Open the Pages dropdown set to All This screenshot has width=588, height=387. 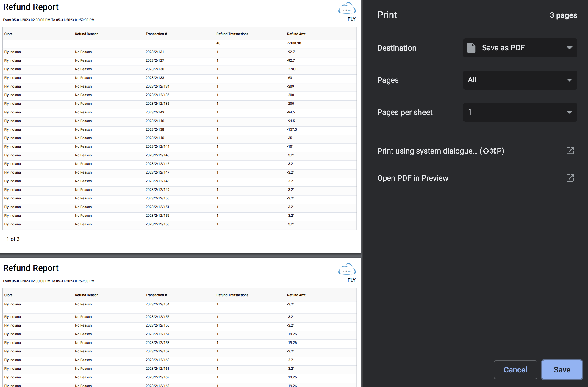pos(520,80)
